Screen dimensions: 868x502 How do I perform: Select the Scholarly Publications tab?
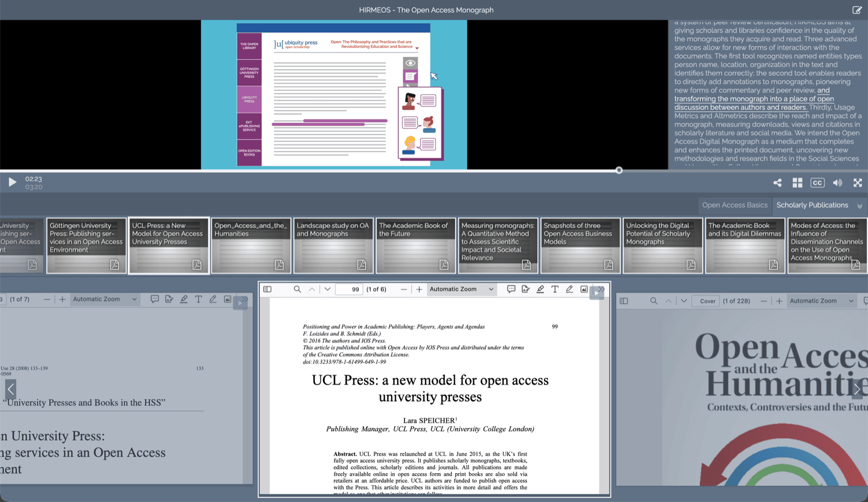[x=812, y=205]
